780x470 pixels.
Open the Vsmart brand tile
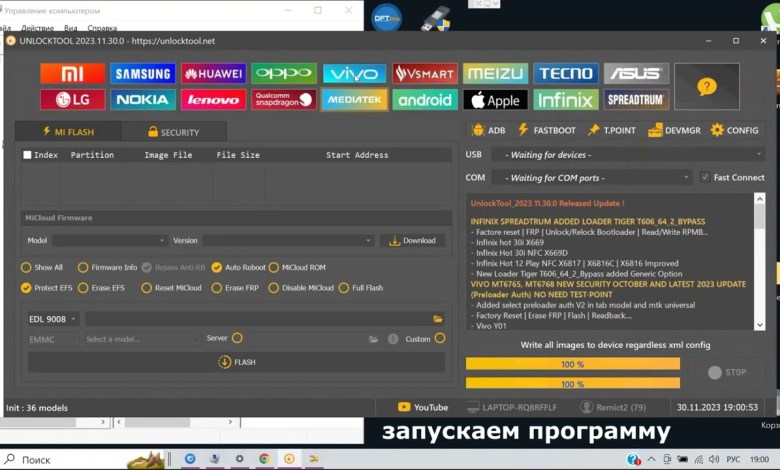[425, 74]
